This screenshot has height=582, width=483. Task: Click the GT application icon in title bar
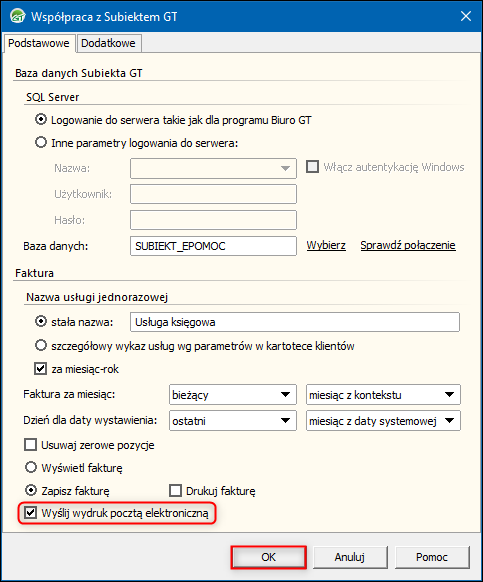point(17,16)
